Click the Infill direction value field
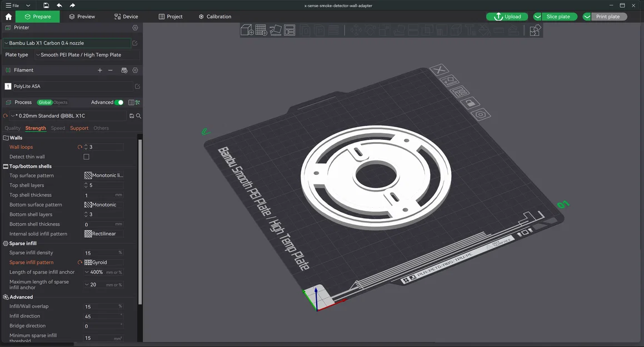644x347 pixels. click(103, 316)
